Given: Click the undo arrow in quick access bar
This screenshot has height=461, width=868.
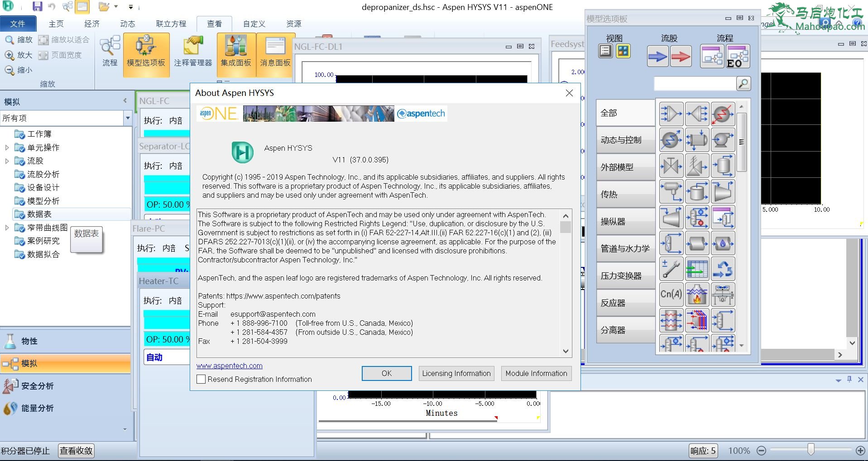Looking at the screenshot, I should coord(52,7).
